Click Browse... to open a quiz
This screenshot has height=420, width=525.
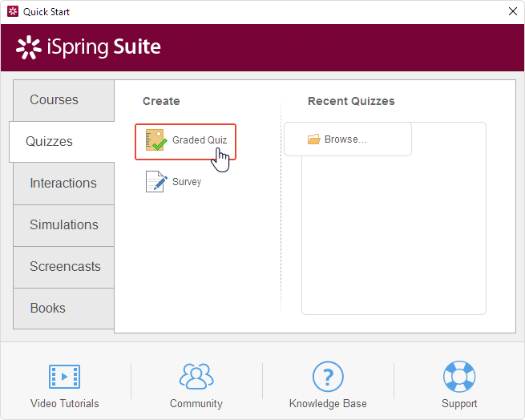click(348, 139)
